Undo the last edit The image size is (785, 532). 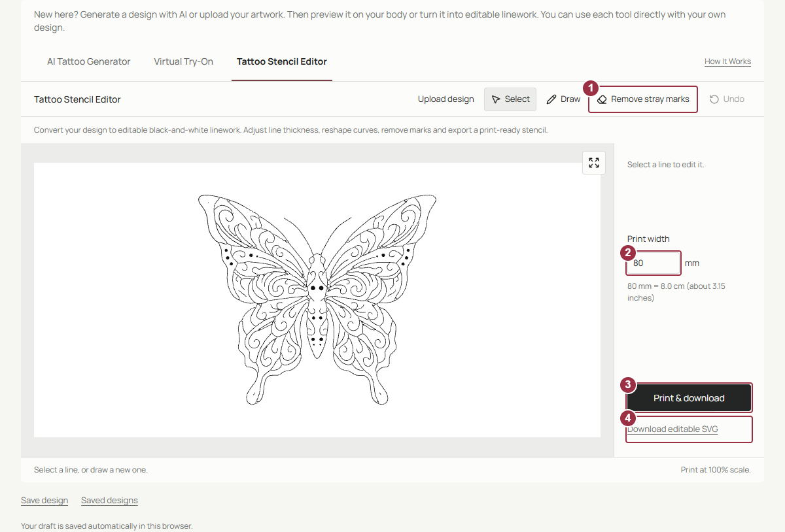pyautogui.click(x=727, y=99)
